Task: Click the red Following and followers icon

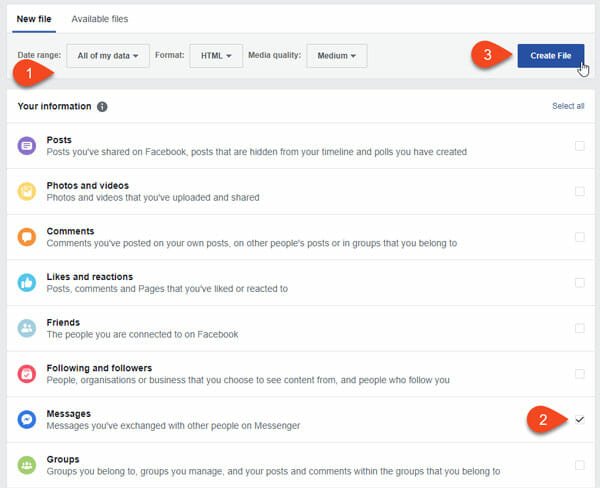Action: (x=27, y=374)
